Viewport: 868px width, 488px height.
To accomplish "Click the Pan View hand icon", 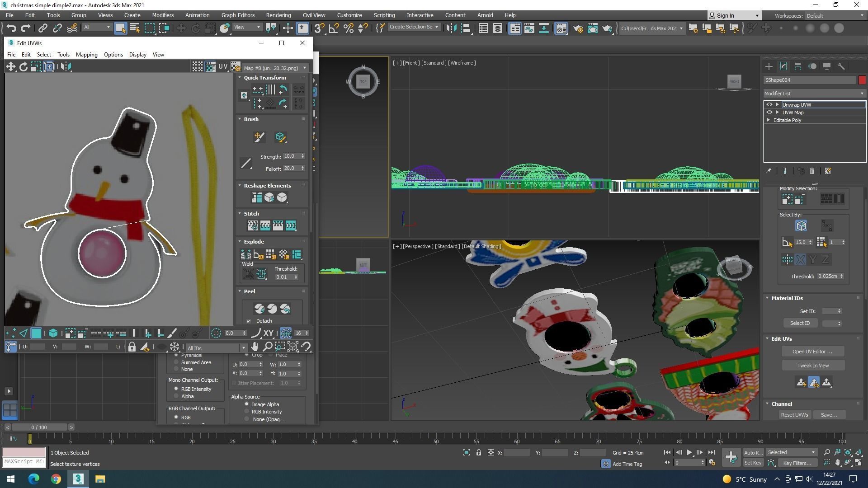I will coord(255,347).
